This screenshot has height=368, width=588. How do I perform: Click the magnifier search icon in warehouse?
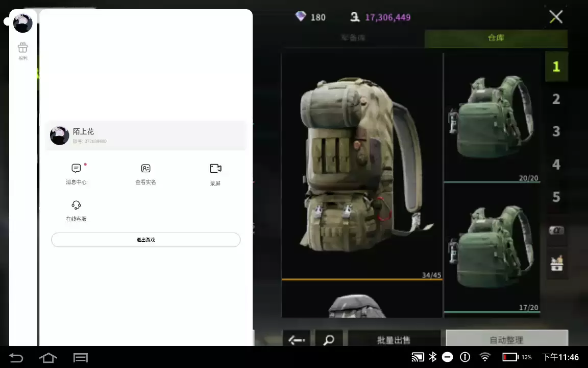coord(329,339)
